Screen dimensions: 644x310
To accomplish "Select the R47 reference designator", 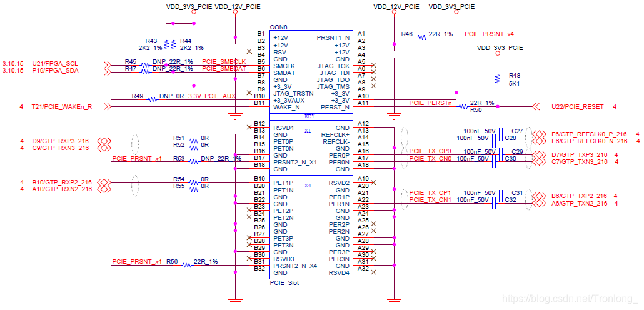I will tap(130, 69).
